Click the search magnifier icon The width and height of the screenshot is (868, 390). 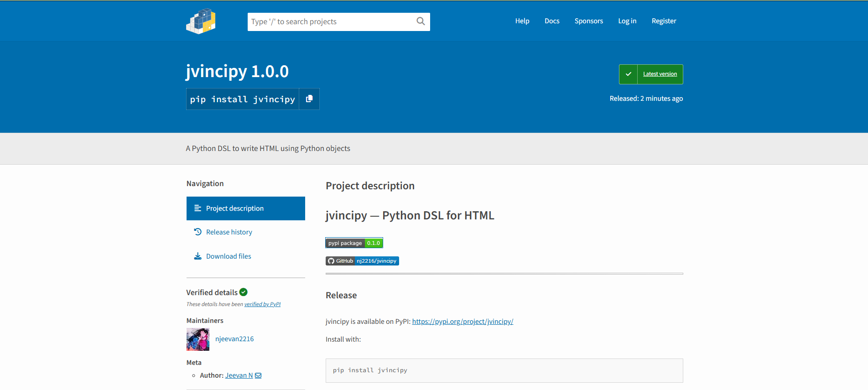pos(421,21)
